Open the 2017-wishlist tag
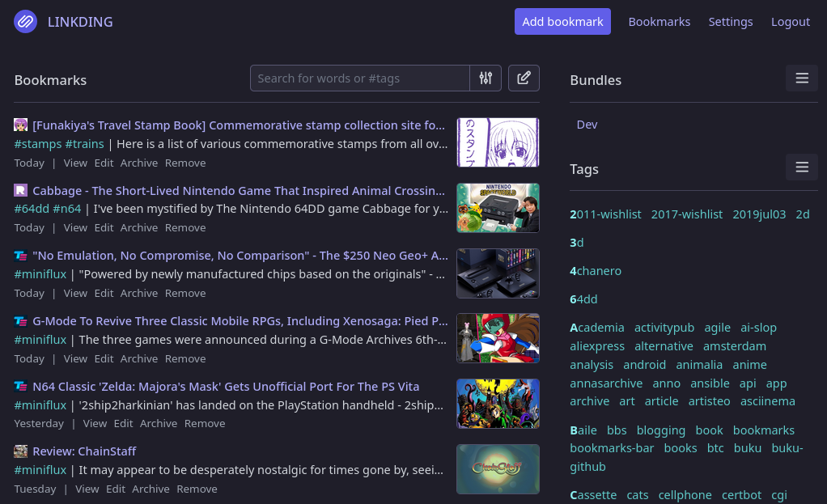 click(x=687, y=214)
